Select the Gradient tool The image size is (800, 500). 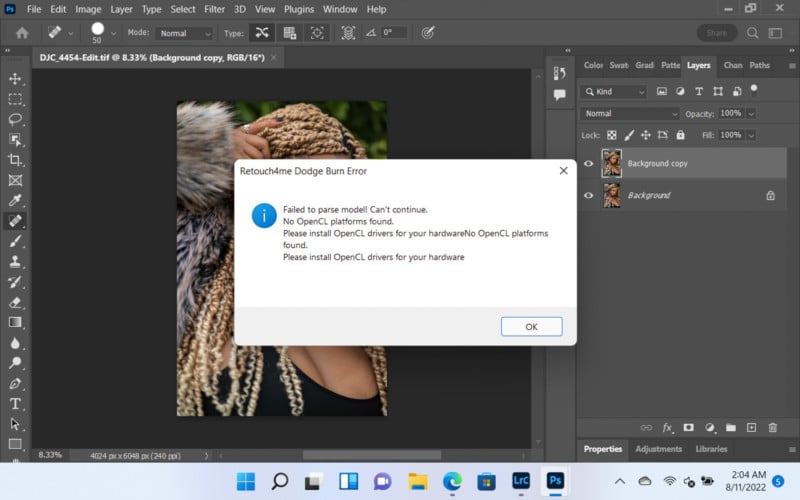coord(15,322)
